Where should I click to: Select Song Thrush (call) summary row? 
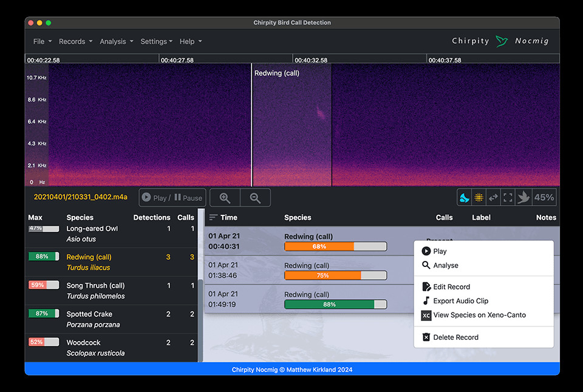[x=112, y=291]
